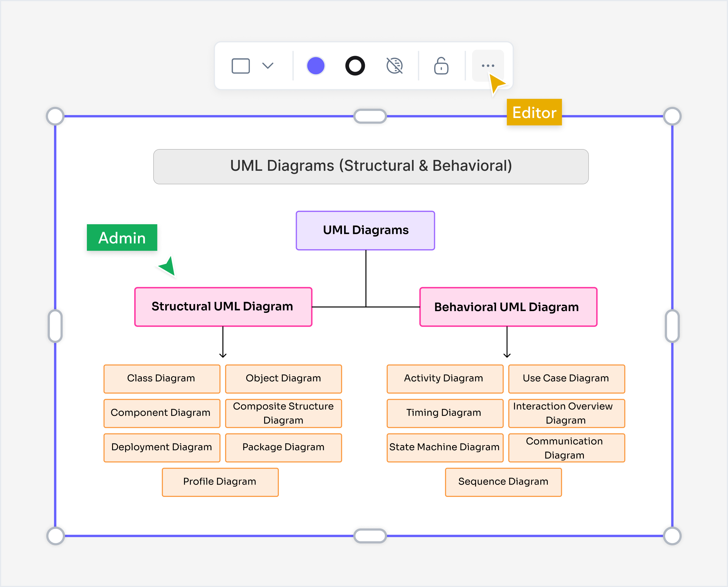This screenshot has width=728, height=587.
Task: Click the bottom-right corner selection handle
Action: click(672, 536)
